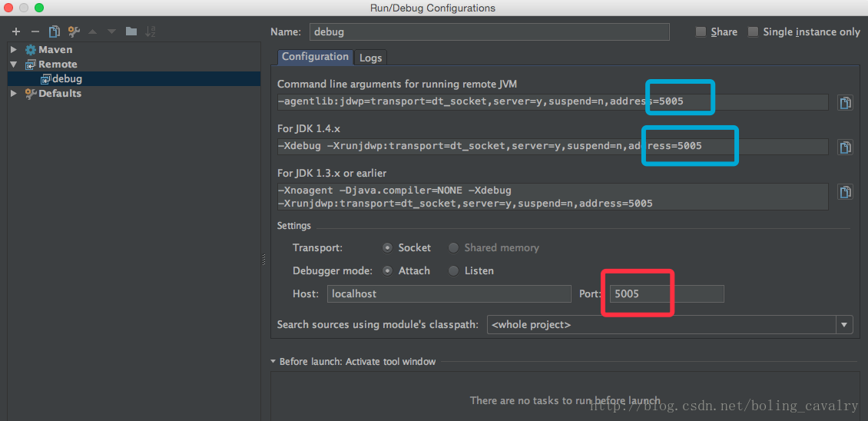Select the Configuration tab
This screenshot has width=868, height=421.
pos(315,57)
